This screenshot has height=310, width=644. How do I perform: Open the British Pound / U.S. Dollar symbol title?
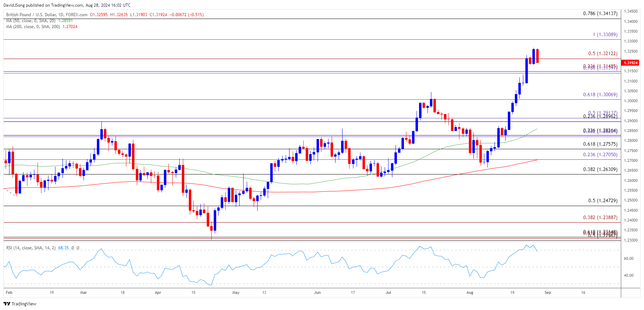click(x=47, y=15)
